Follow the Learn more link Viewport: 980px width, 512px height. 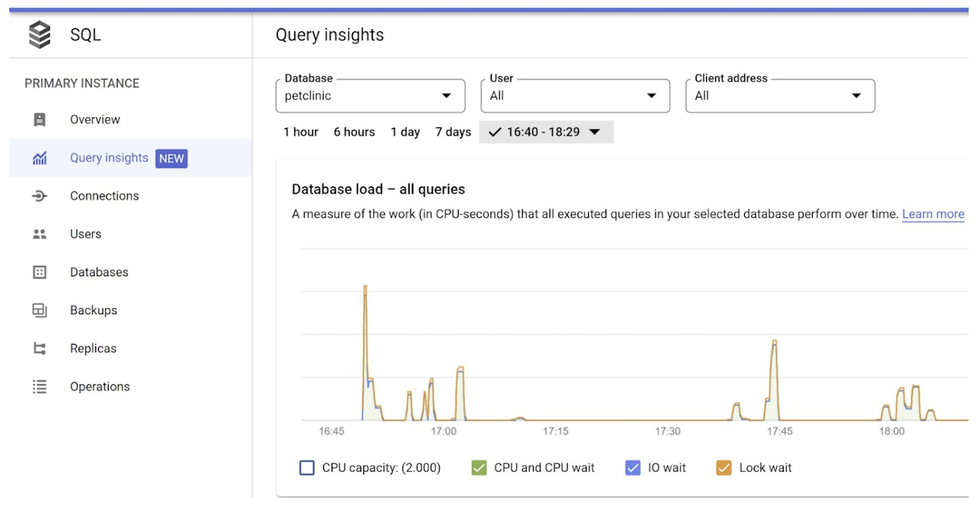[933, 214]
